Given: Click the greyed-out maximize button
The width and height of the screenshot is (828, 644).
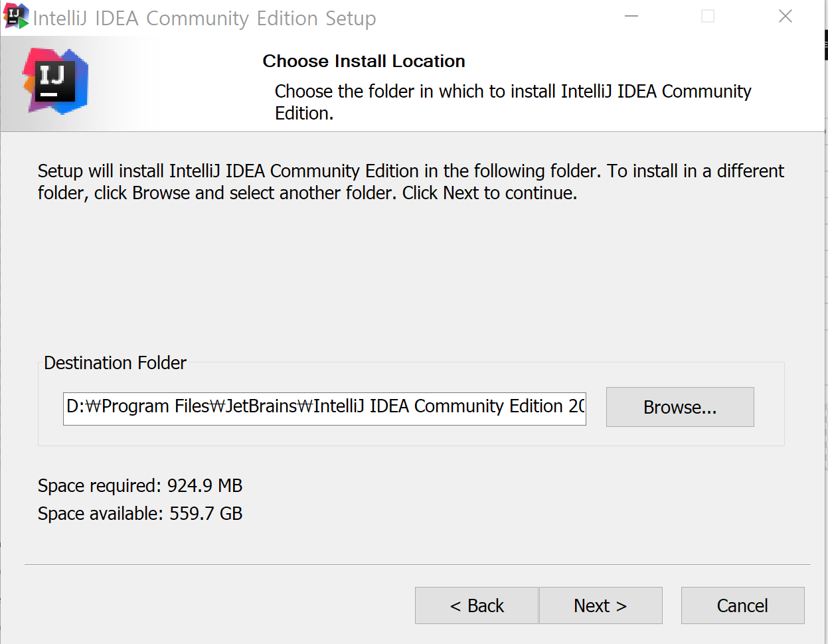Looking at the screenshot, I should [708, 17].
